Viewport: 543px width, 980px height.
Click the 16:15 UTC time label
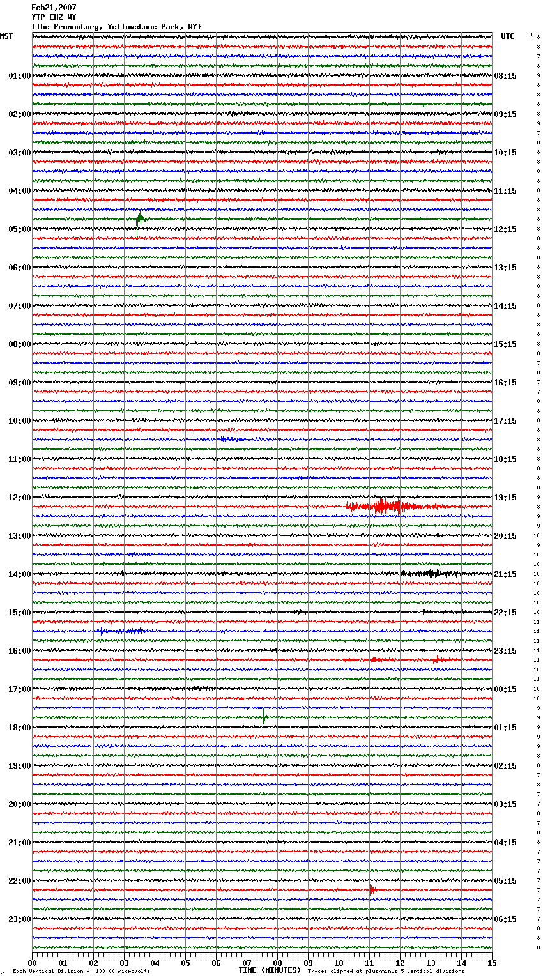pyautogui.click(x=505, y=383)
